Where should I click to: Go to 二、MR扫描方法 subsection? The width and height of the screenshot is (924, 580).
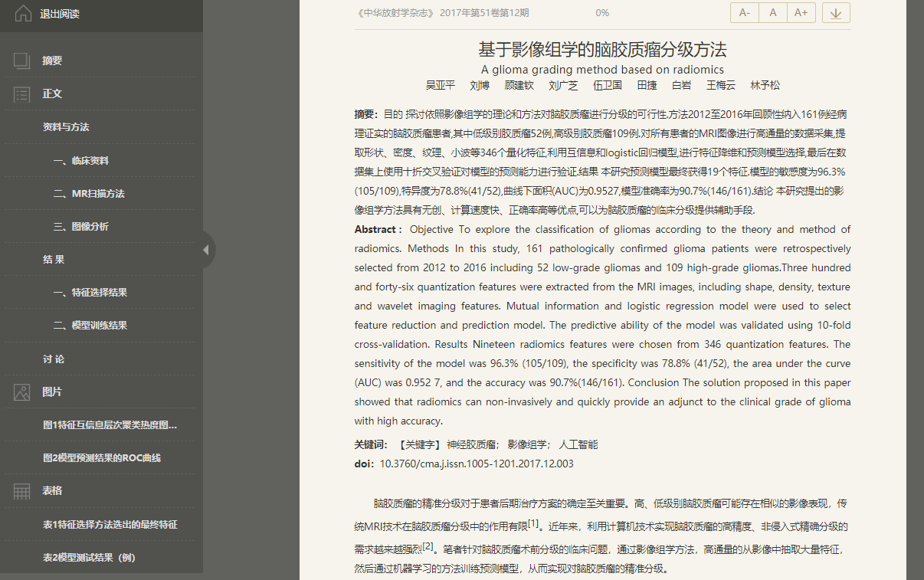[88, 194]
